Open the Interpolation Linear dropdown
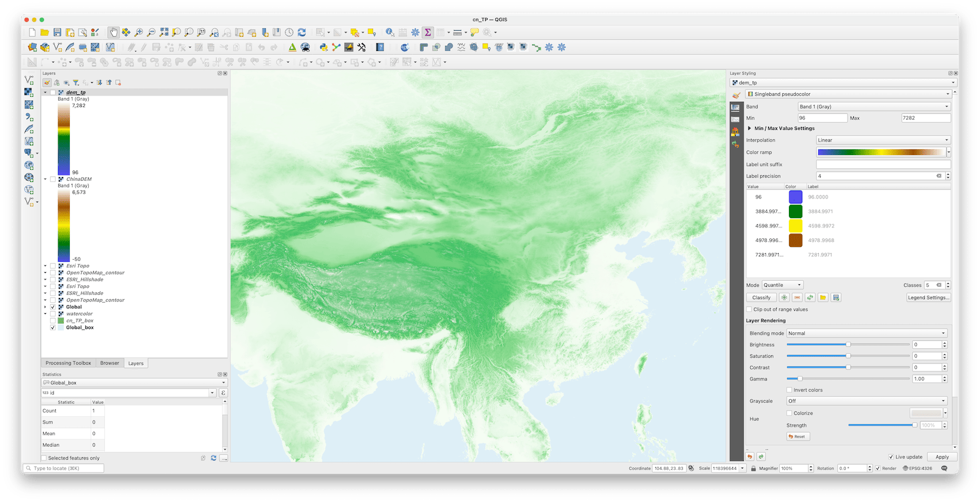The height and width of the screenshot is (502, 980). point(883,140)
